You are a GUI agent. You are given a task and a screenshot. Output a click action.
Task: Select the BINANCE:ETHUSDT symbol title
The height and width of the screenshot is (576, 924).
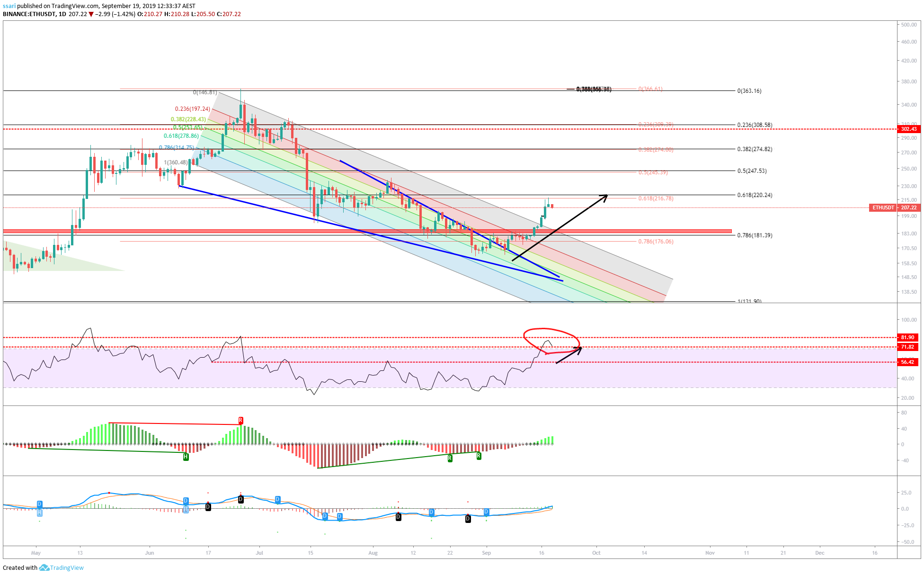click(x=29, y=14)
